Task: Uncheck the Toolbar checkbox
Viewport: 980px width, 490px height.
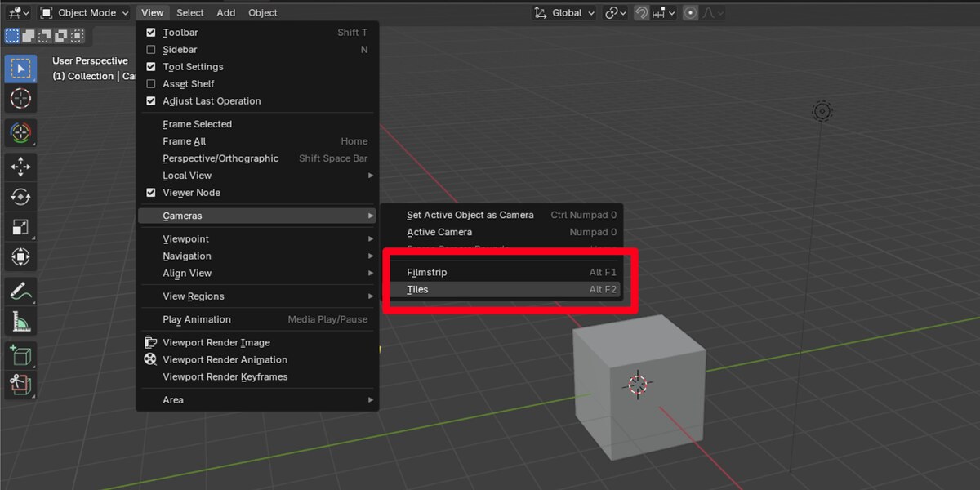Action: pyautogui.click(x=150, y=33)
